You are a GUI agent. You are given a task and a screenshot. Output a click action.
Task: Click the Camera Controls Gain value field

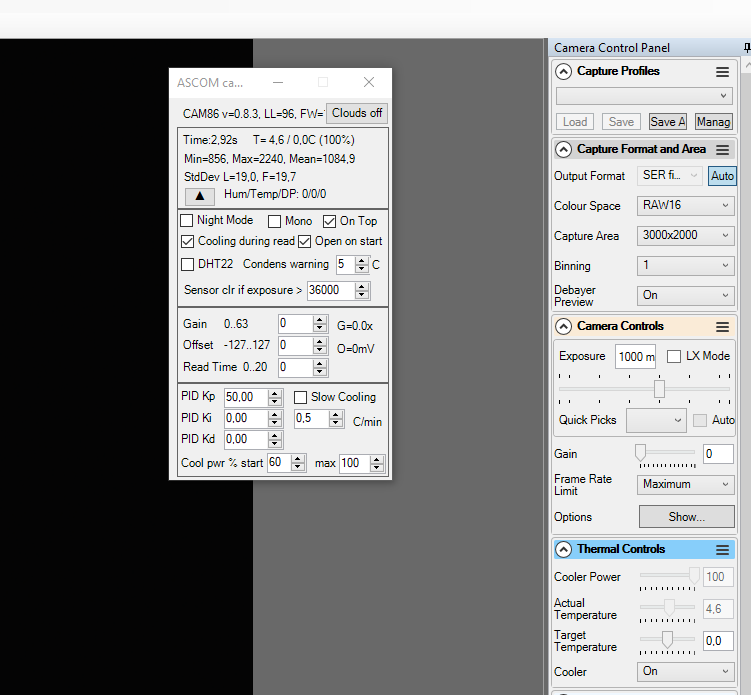pyautogui.click(x=718, y=454)
